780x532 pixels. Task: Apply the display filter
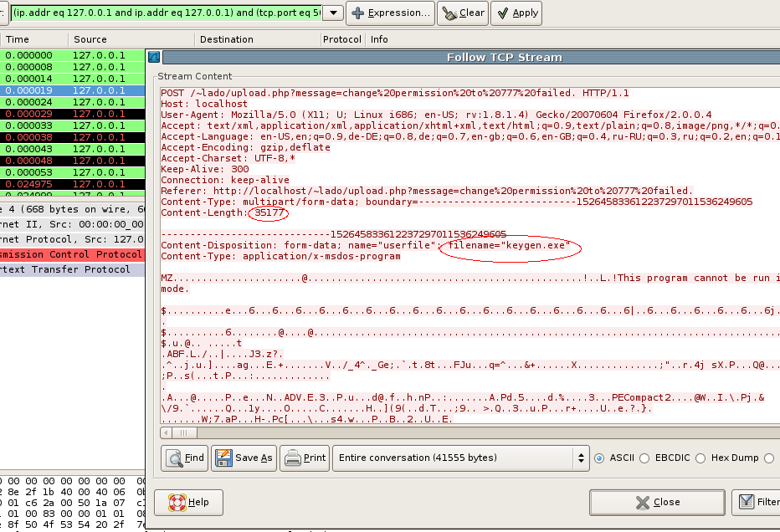pyautogui.click(x=516, y=13)
